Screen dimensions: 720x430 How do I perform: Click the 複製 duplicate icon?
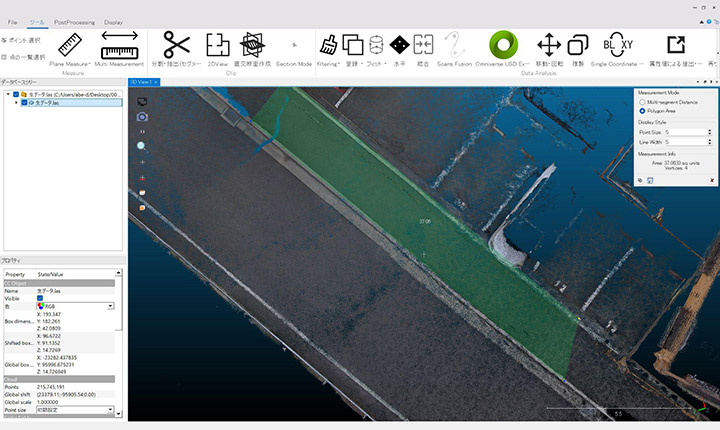(578, 45)
